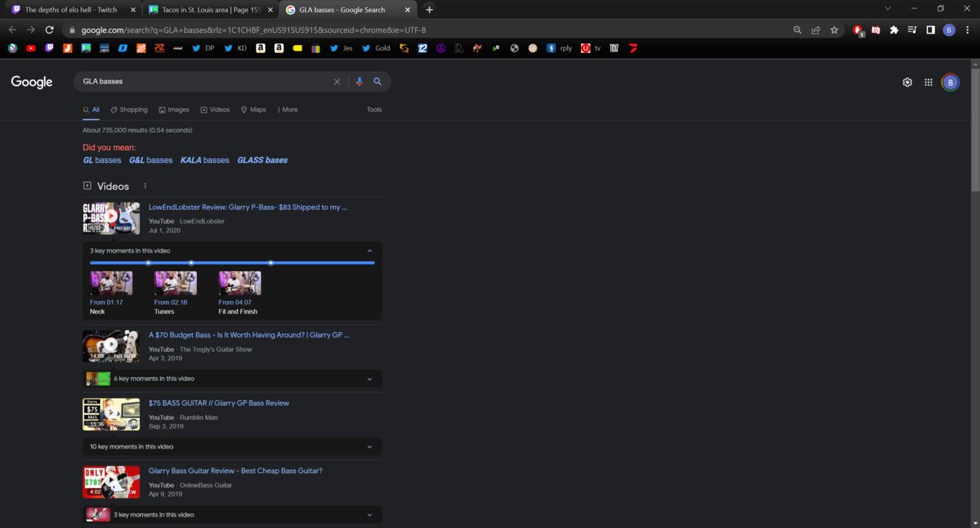
Task: Open the Google apps grid
Action: pos(929,83)
